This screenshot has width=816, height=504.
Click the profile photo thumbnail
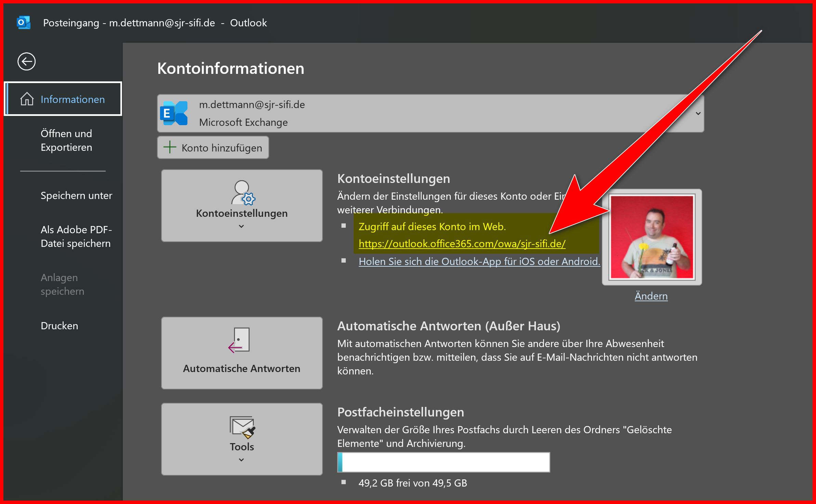[x=652, y=237]
